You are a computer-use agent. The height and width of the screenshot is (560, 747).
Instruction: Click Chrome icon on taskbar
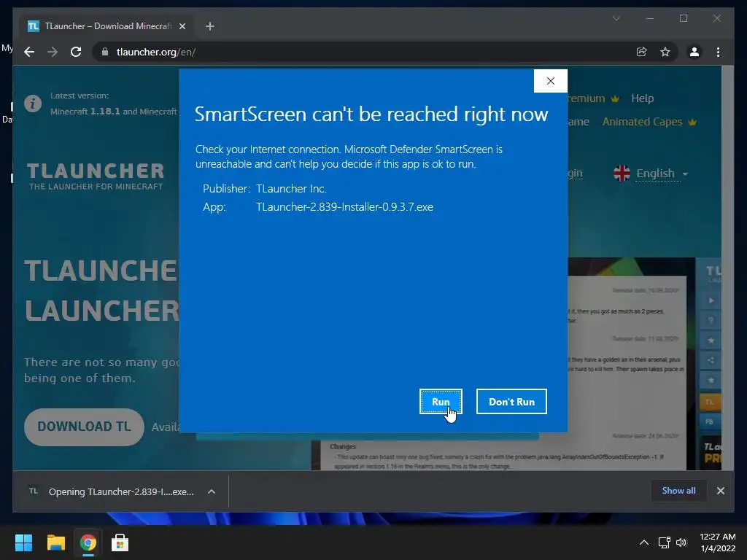click(x=88, y=542)
